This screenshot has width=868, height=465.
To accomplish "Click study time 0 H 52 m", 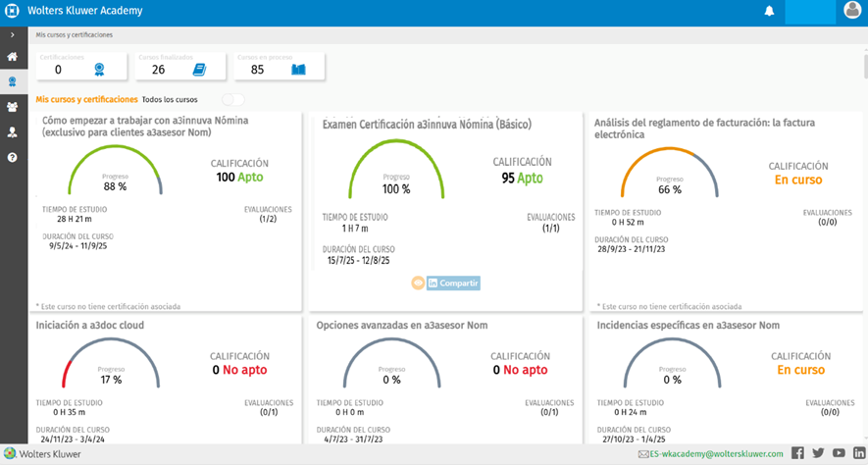I will [628, 222].
